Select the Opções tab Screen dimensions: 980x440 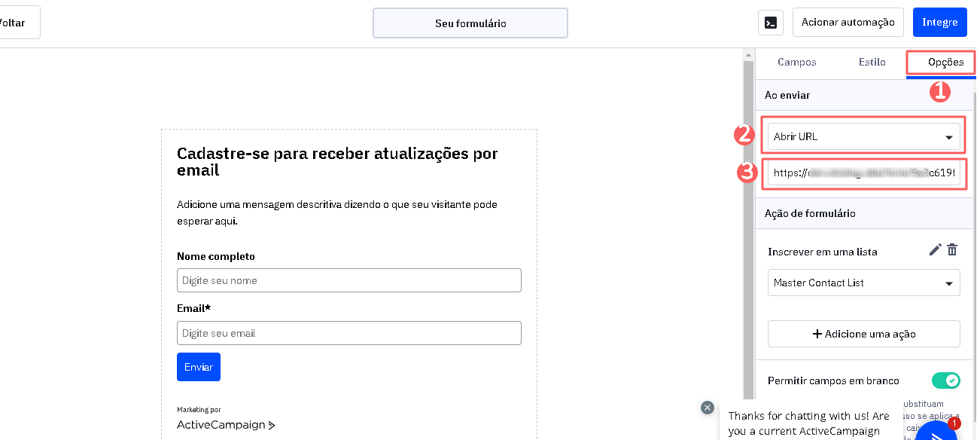(x=945, y=63)
